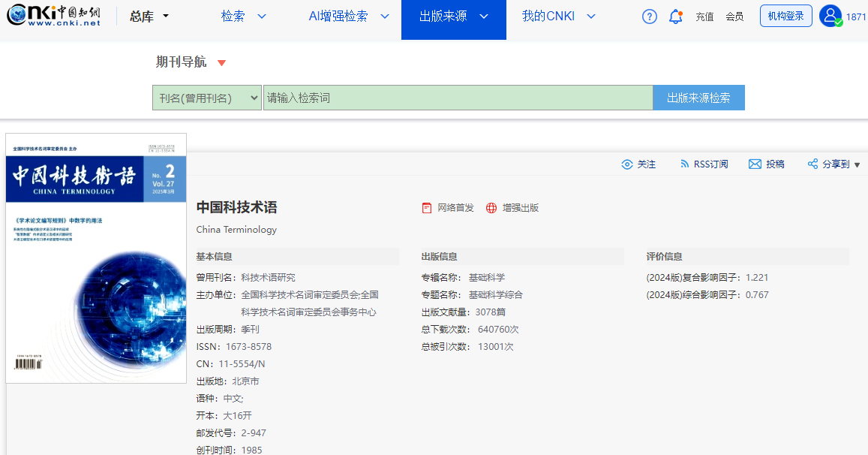Expand the AI增强检索 chevron
Image resolution: width=868 pixels, height=455 pixels.
[385, 17]
